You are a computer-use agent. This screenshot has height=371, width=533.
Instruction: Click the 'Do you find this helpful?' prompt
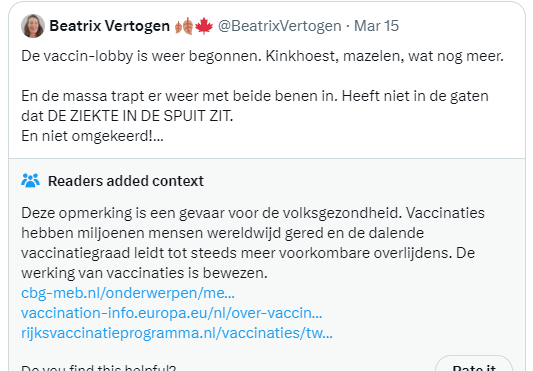[99, 367]
